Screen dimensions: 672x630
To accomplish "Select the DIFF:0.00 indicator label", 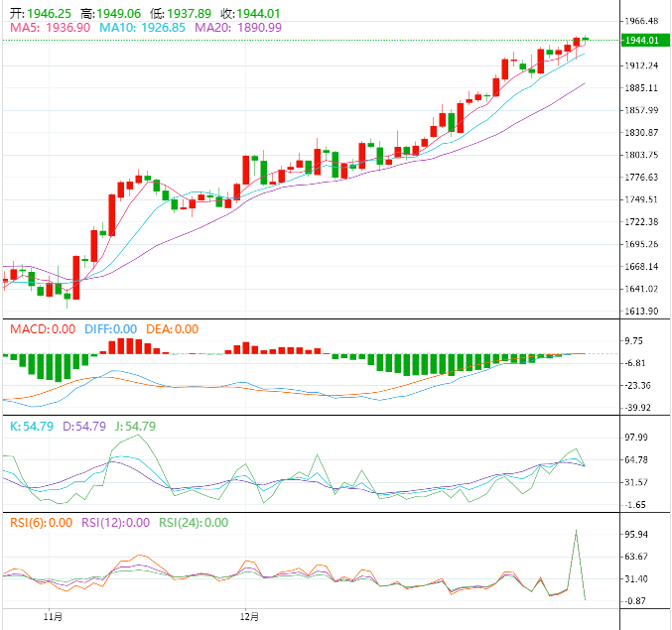I will point(110,329).
